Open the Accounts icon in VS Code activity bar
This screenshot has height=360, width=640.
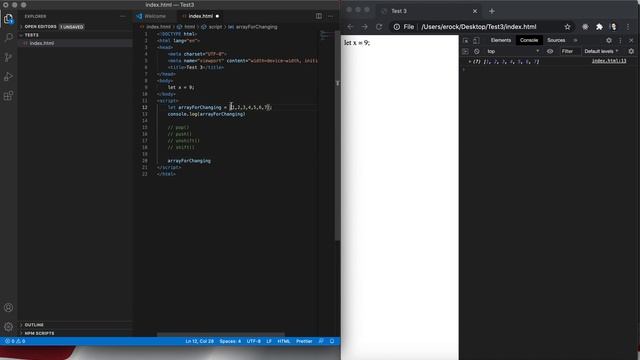pos(8,307)
